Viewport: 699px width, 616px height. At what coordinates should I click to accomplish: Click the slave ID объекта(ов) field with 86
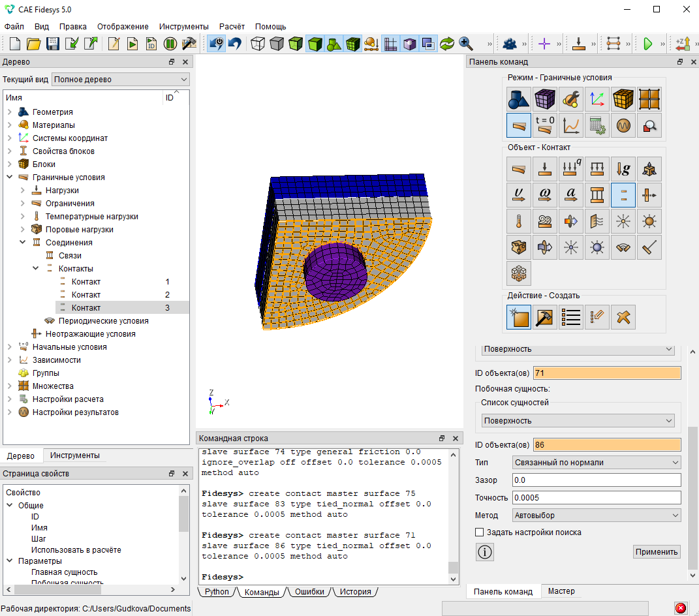click(x=607, y=445)
